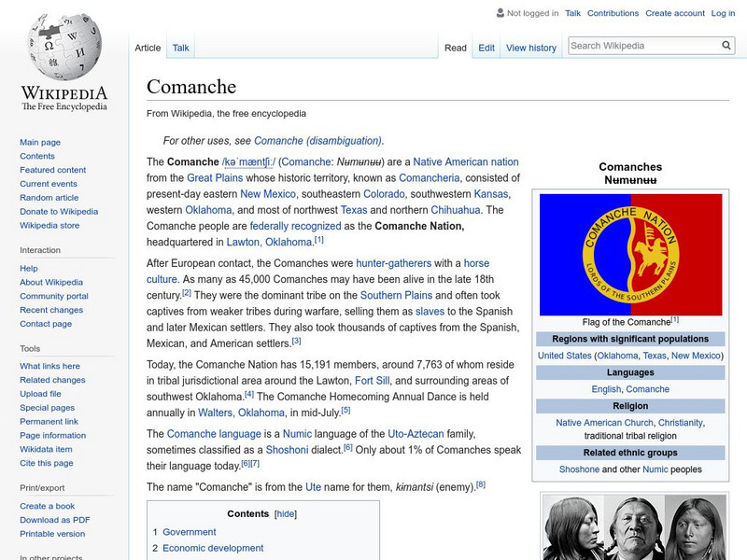Open Great Plains link

tap(215, 178)
